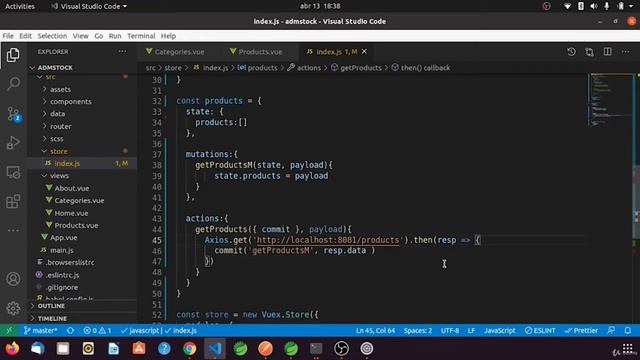Image resolution: width=640 pixels, height=360 pixels.
Task: Show additional activity bar views ellipsis
Action: [x=13, y=230]
